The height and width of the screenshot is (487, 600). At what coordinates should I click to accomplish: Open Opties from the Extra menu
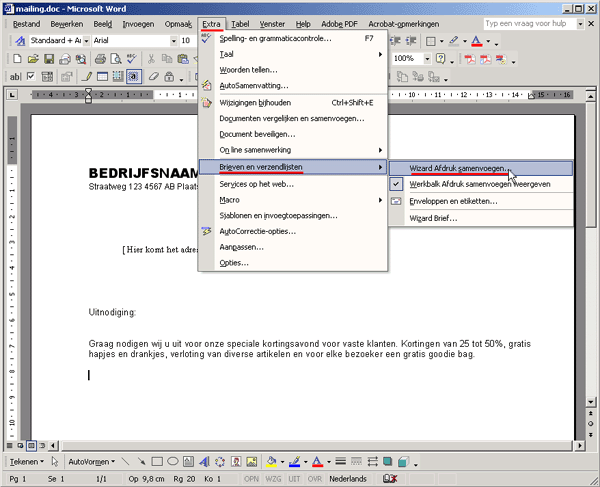point(234,262)
